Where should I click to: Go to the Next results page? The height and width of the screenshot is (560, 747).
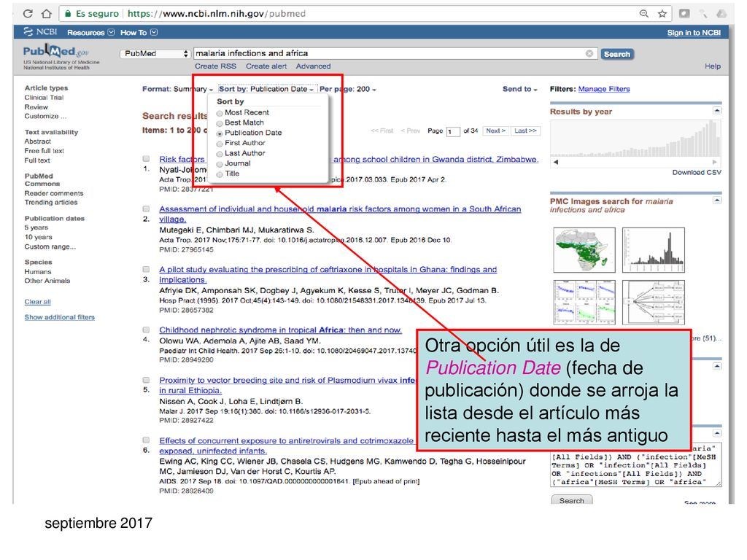[495, 131]
